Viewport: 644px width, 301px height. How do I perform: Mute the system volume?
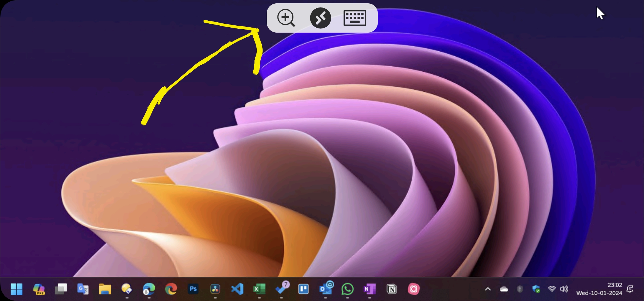565,289
